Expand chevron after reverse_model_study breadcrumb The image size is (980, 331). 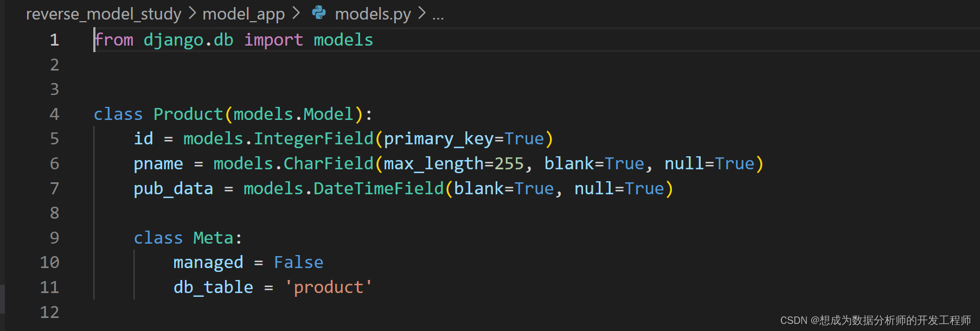point(192,13)
